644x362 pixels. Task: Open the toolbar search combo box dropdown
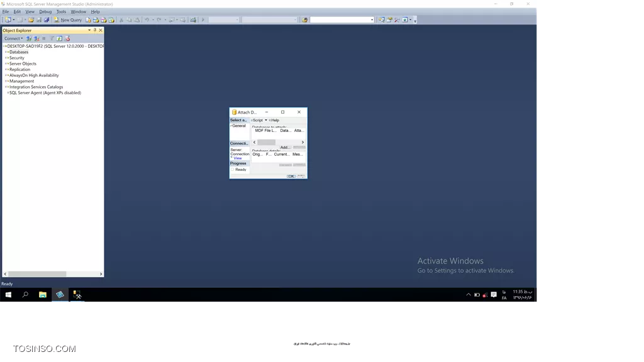[372, 19]
